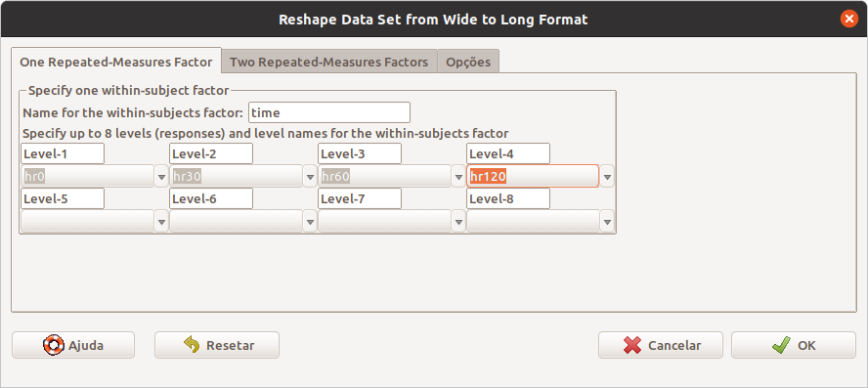The width and height of the screenshot is (868, 388).
Task: Click the lifebuoy Ajuda help button
Action: click(x=73, y=345)
